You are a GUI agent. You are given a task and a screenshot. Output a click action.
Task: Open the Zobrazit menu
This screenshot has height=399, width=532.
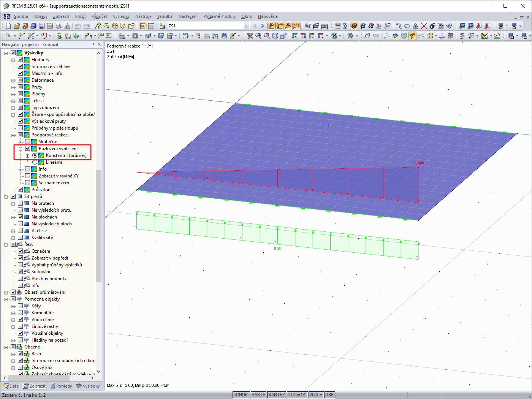(61, 16)
